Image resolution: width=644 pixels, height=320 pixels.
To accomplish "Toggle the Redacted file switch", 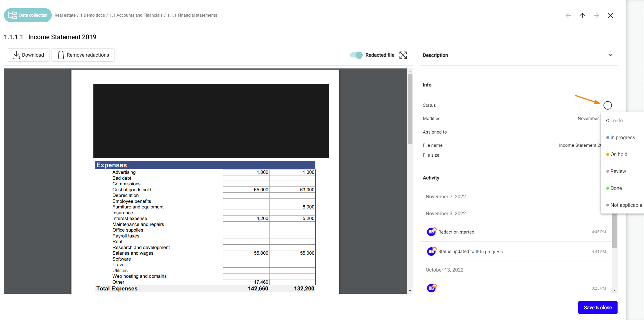I will (356, 55).
